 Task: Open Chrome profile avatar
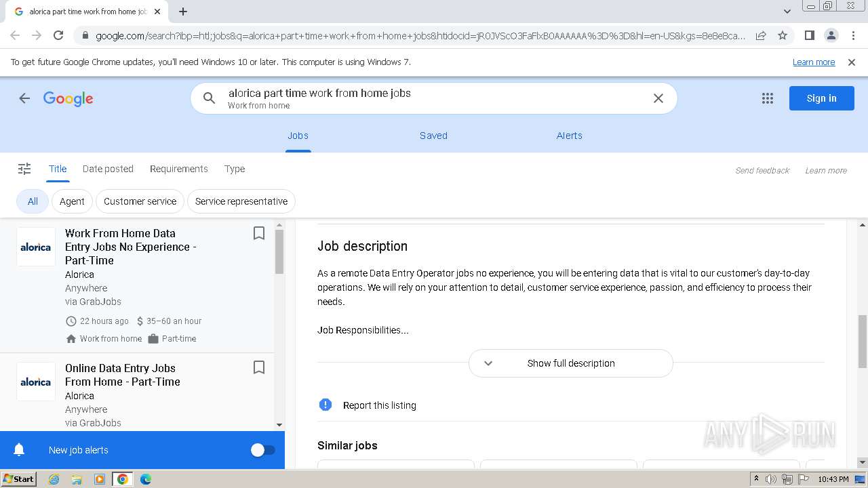pyautogui.click(x=831, y=35)
